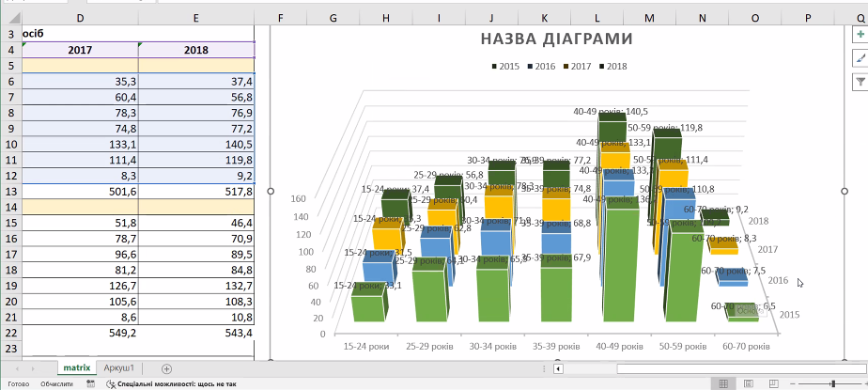
Task: Click the accessibility checker status icon
Action: click(111, 383)
